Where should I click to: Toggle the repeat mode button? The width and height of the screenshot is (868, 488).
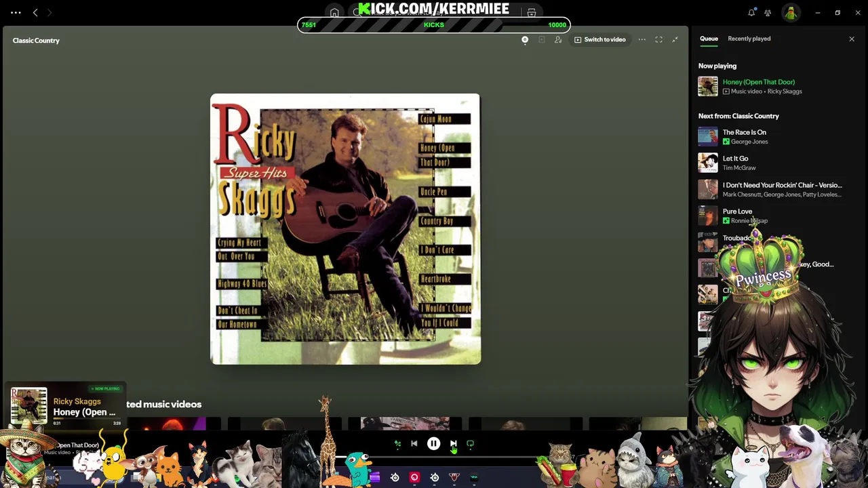coord(471,444)
